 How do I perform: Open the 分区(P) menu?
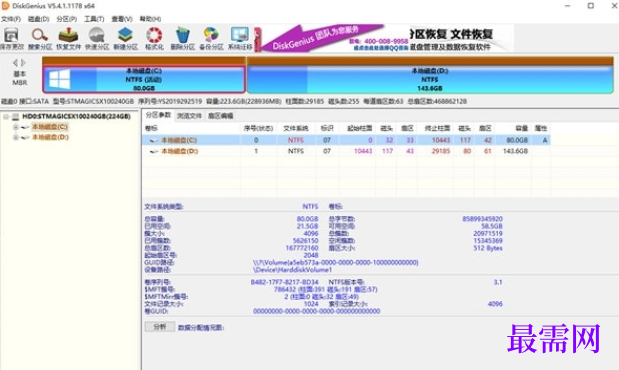(x=66, y=19)
